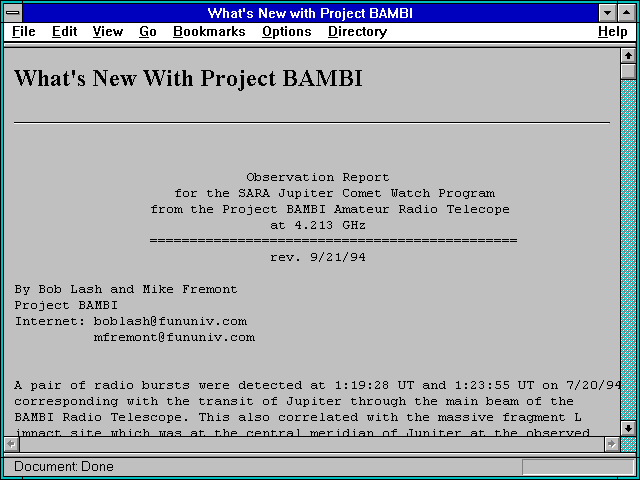Click the vertical scrollbar down arrow

[x=628, y=428]
